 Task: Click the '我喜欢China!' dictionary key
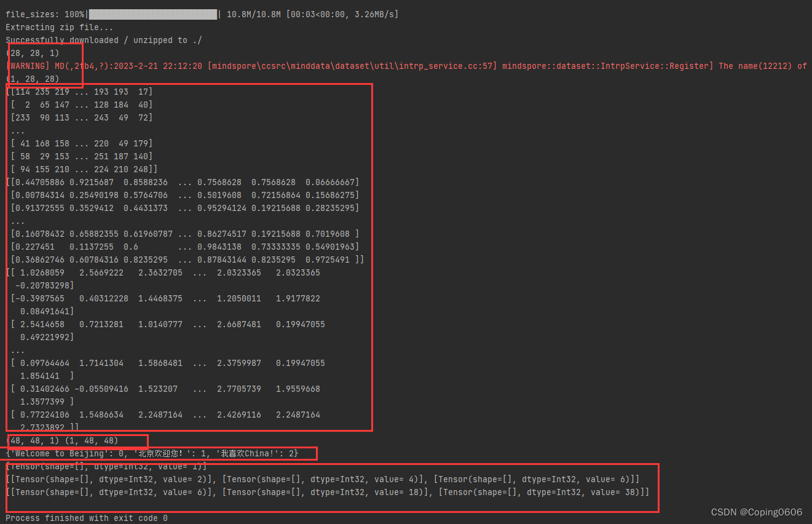coord(246,453)
